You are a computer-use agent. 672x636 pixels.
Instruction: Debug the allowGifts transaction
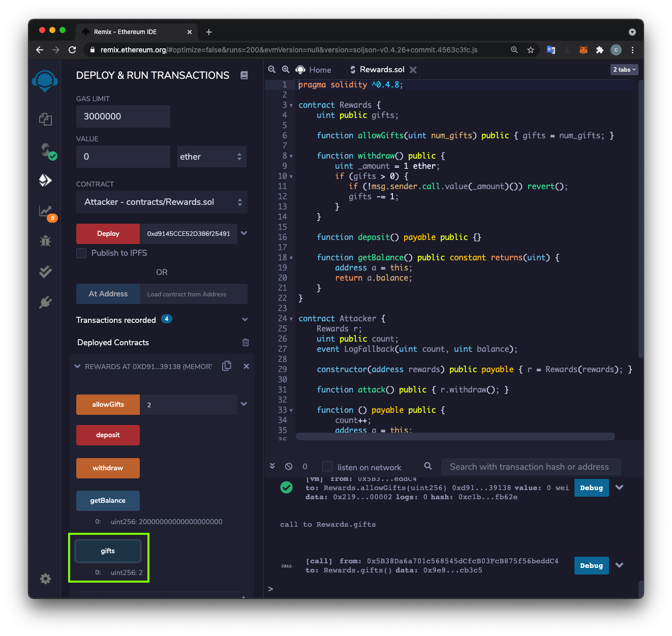tap(592, 488)
